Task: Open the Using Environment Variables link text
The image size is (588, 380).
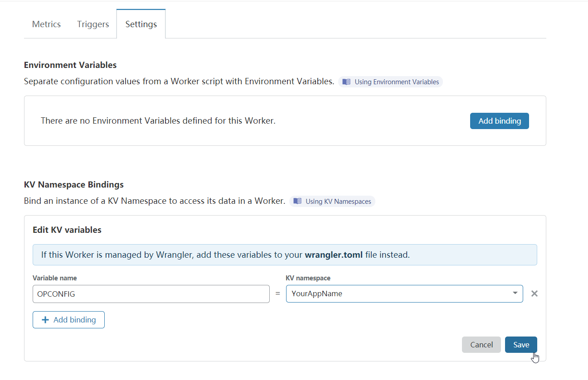Action: pyautogui.click(x=397, y=82)
